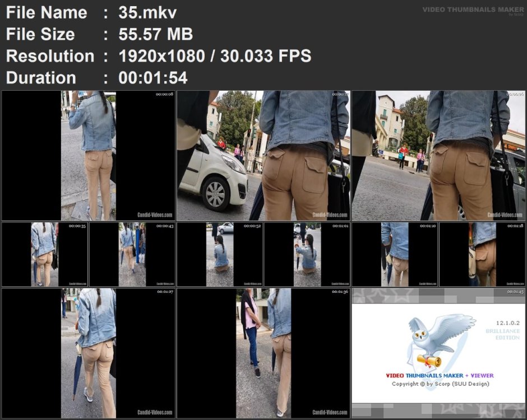Click the Copyright by Scorp (SUU Design) text
The image size is (527, 420).
[x=440, y=384]
